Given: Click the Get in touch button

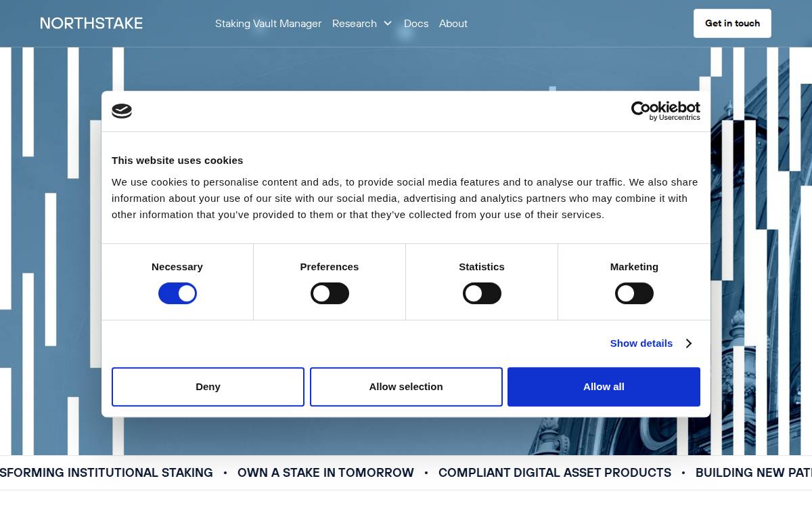Looking at the screenshot, I should click(732, 23).
